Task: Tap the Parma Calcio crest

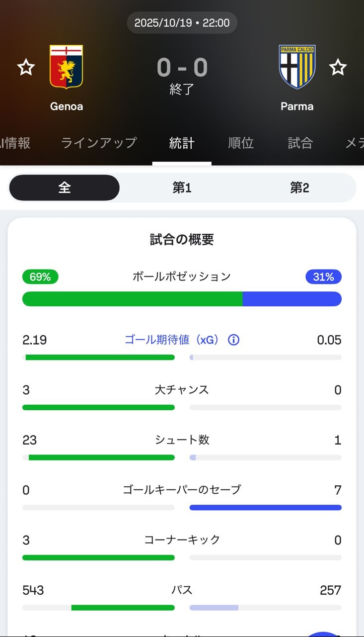Action: coord(297,67)
